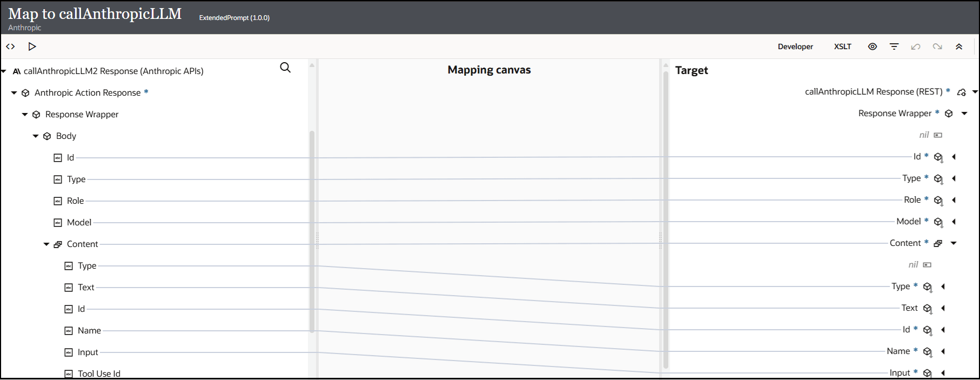
Task: Switch to the Developer tab
Action: pyautogui.click(x=795, y=46)
